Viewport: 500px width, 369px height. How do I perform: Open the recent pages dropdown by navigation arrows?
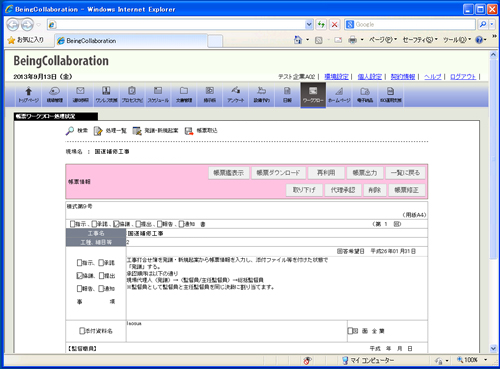click(39, 25)
